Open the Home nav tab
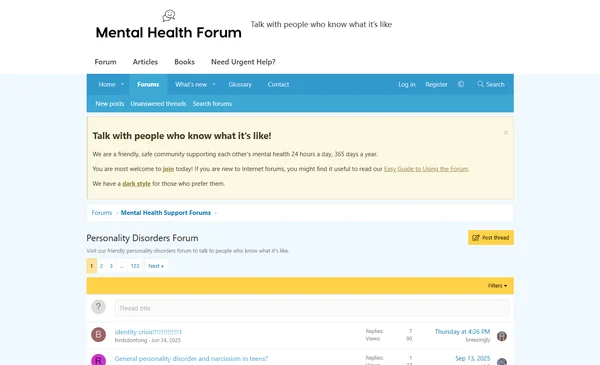This screenshot has width=600, height=365. 107,84
